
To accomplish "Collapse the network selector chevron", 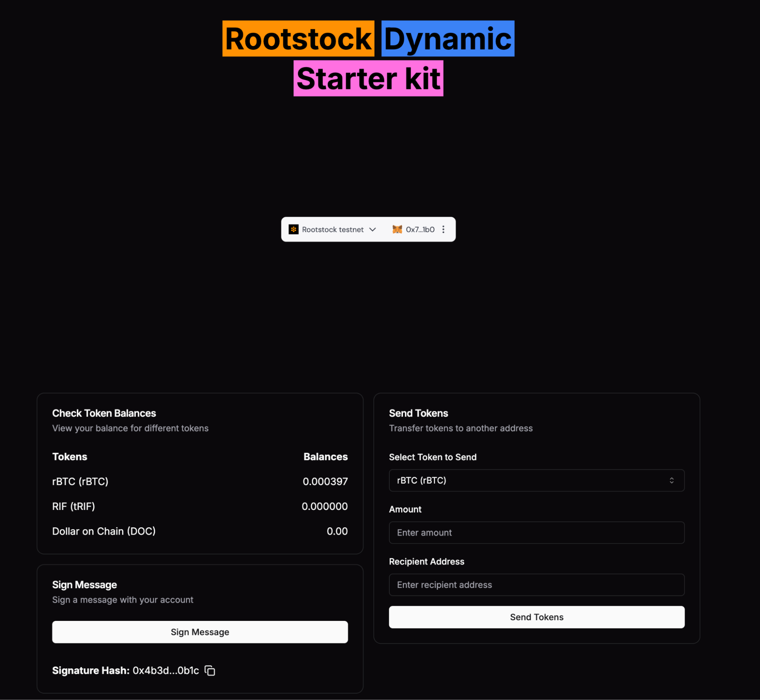I will [x=373, y=229].
